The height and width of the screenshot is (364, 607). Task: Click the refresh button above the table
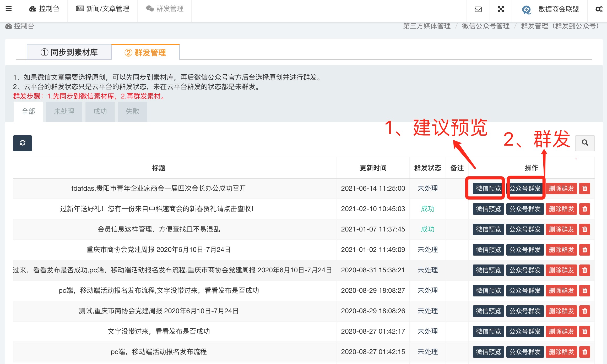23,143
